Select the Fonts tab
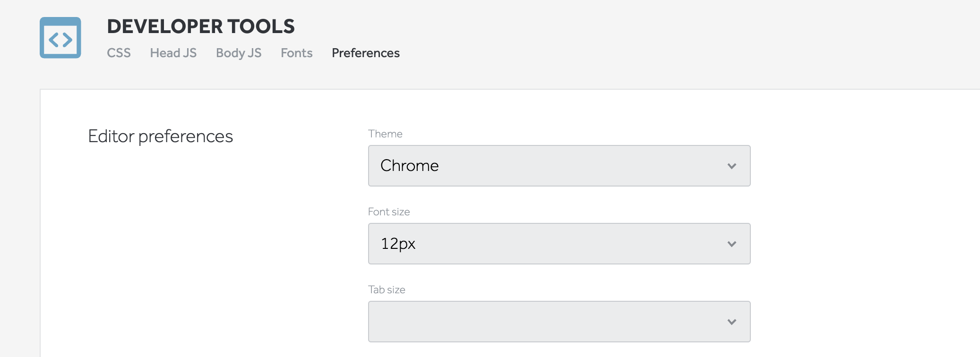Image resolution: width=980 pixels, height=357 pixels. 296,53
